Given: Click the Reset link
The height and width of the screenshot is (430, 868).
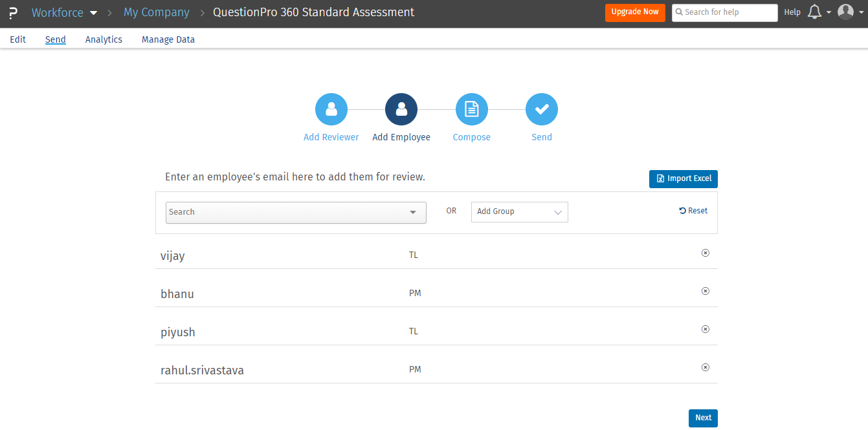Looking at the screenshot, I should click(x=693, y=211).
